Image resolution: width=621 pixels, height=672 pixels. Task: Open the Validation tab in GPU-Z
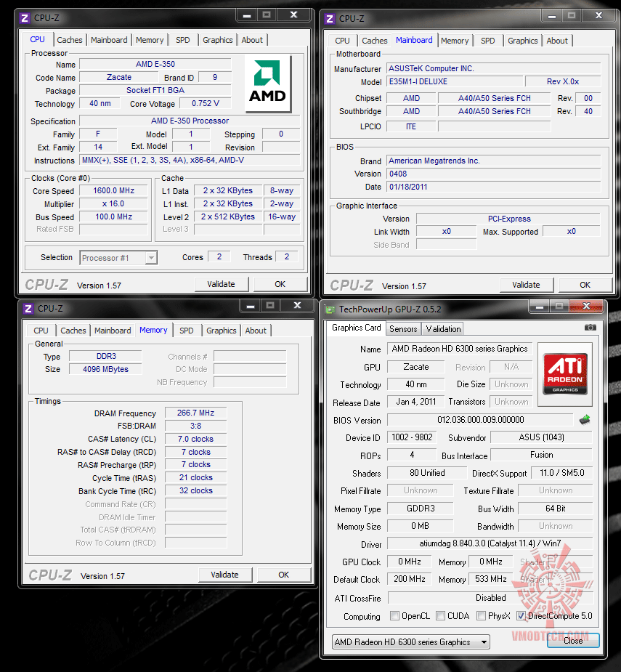(x=443, y=329)
